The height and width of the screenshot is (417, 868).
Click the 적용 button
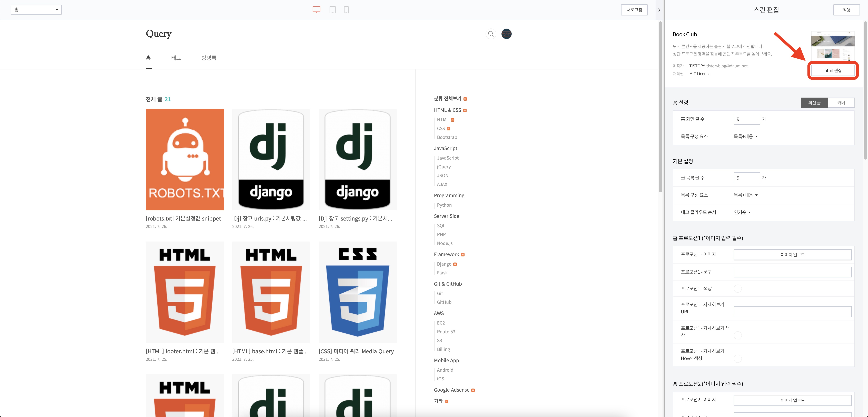click(846, 10)
